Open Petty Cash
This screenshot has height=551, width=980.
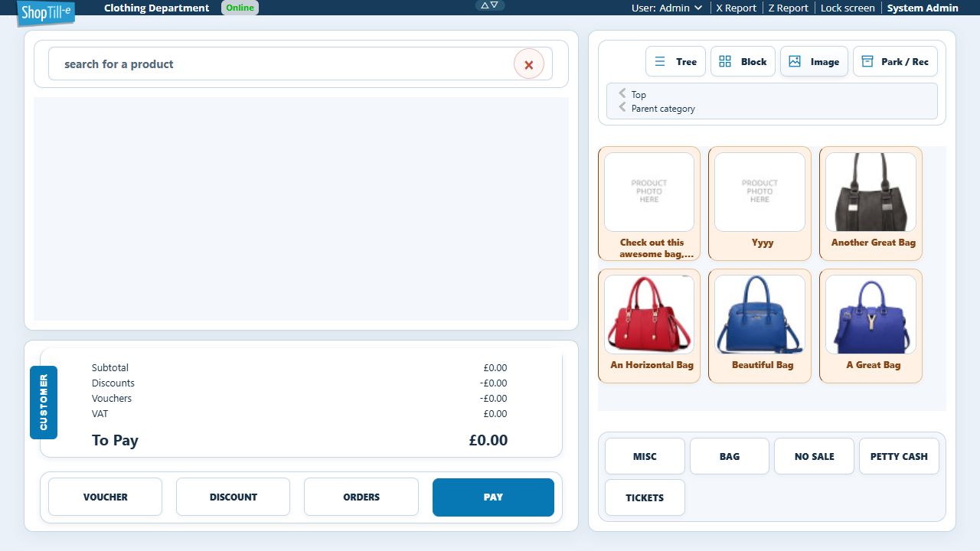click(899, 456)
